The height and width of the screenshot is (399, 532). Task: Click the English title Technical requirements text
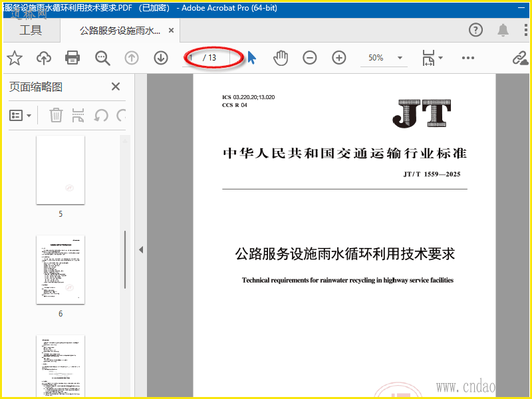tap(348, 280)
